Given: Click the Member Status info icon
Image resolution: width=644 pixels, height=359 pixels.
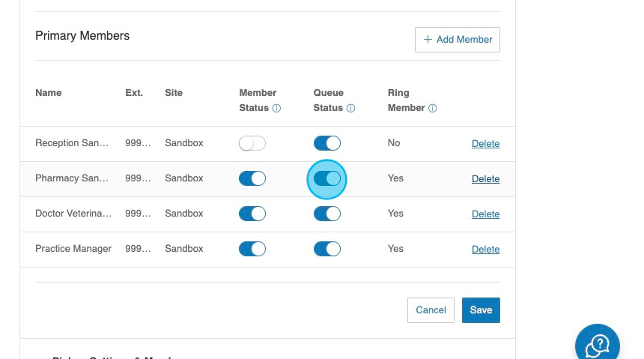Looking at the screenshot, I should pos(276,108).
